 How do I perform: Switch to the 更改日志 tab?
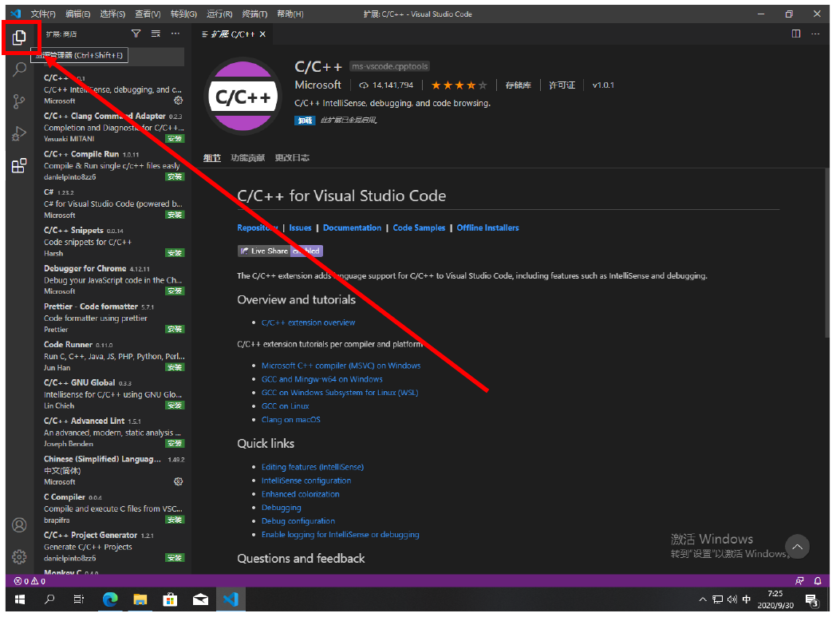[x=292, y=158]
